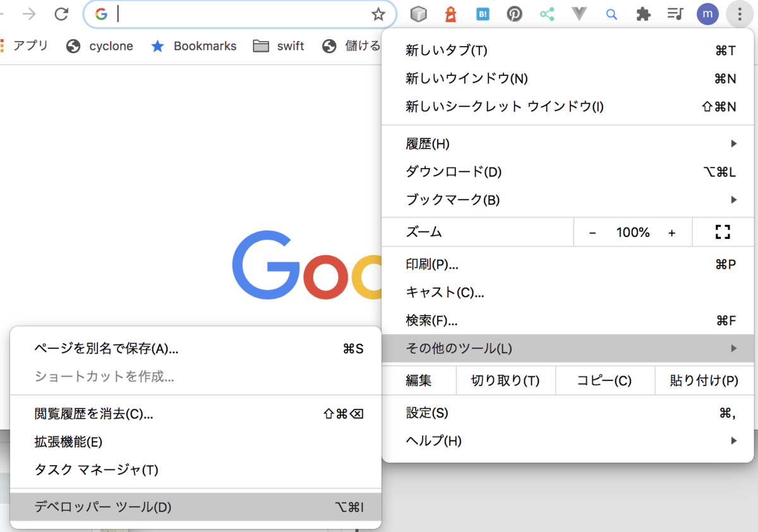Expand その他のツール(L) submenu
This screenshot has width=758, height=532.
pyautogui.click(x=567, y=348)
